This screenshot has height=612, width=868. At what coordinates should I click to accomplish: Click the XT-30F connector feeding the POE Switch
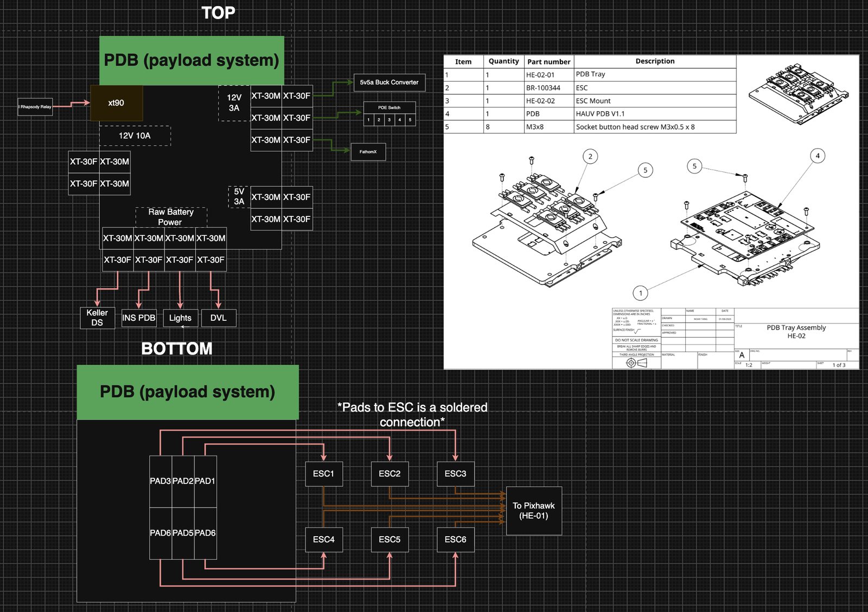(297, 118)
